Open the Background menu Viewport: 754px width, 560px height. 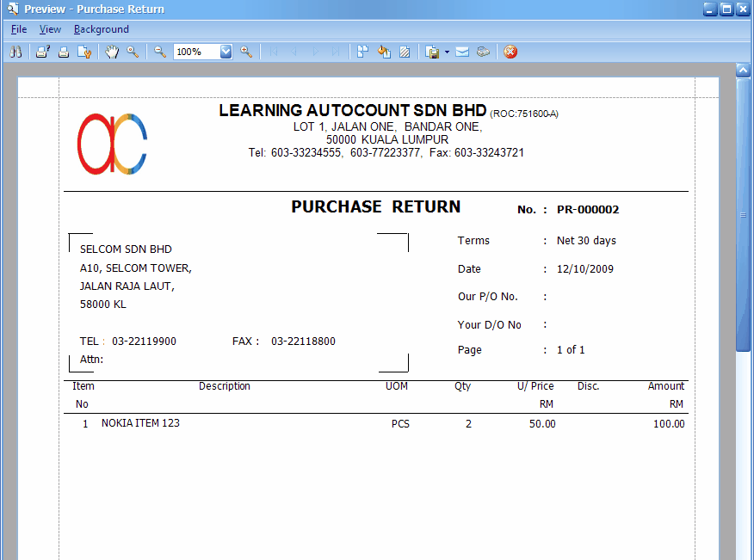click(101, 28)
